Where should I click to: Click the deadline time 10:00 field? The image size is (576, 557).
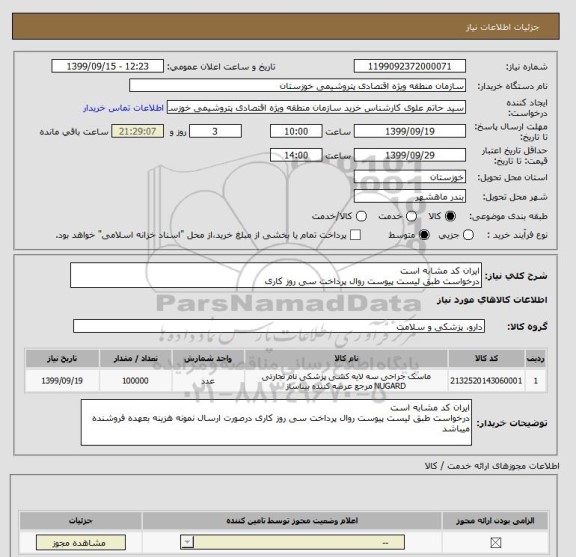click(296, 132)
